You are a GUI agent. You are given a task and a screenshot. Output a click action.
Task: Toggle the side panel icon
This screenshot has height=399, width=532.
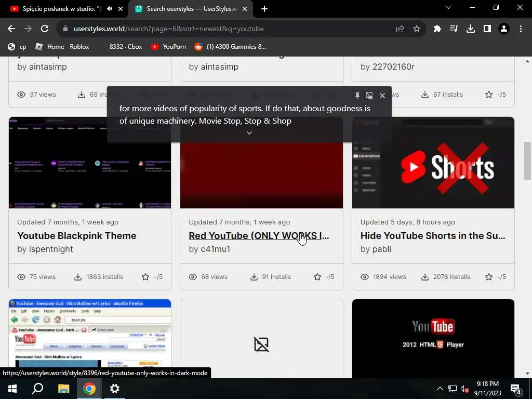[487, 29]
